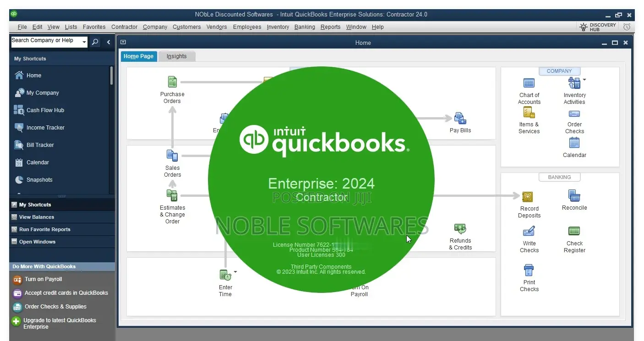The width and height of the screenshot is (644, 341).
Task: Open Refunds & Credits icon
Action: coord(460,229)
